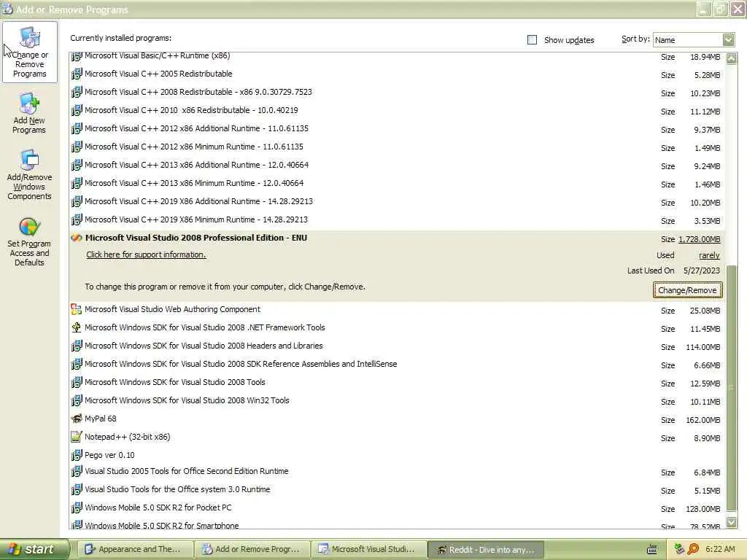The height and width of the screenshot is (560, 747).
Task: Select Microsoft Visual Basic/C++ Runtime (x86) row
Action: tap(398, 57)
